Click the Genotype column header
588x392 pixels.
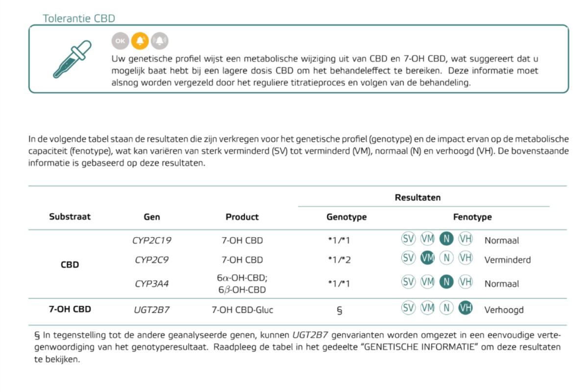346,217
